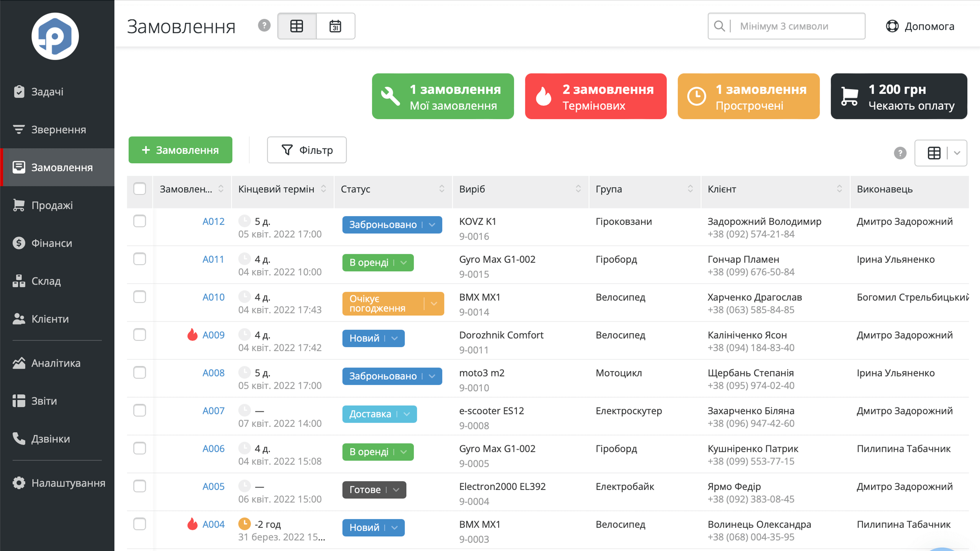Show Термінових orders red card
Image resolution: width=980 pixels, height=551 pixels.
coord(596,96)
